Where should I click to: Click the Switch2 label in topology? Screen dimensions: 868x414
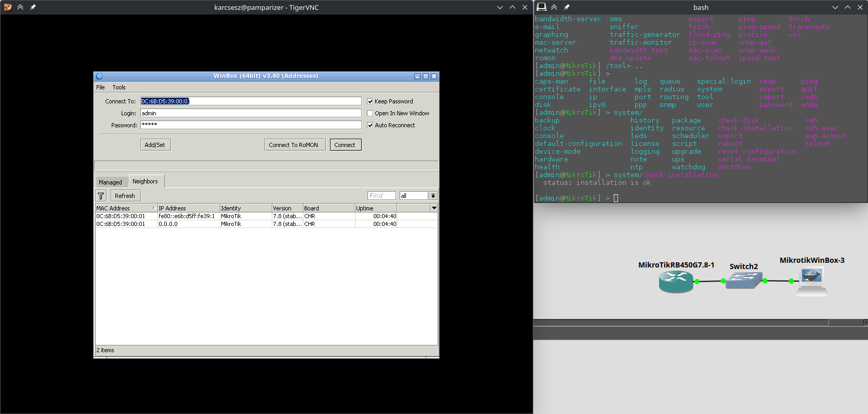tap(744, 266)
